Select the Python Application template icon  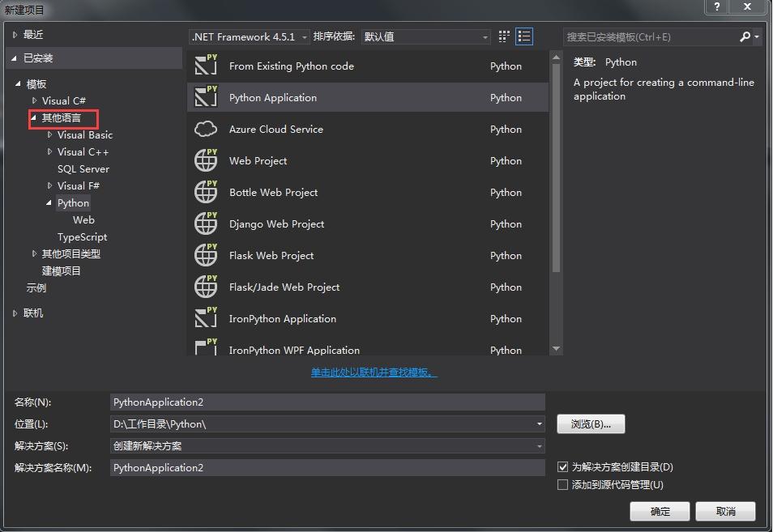click(206, 97)
